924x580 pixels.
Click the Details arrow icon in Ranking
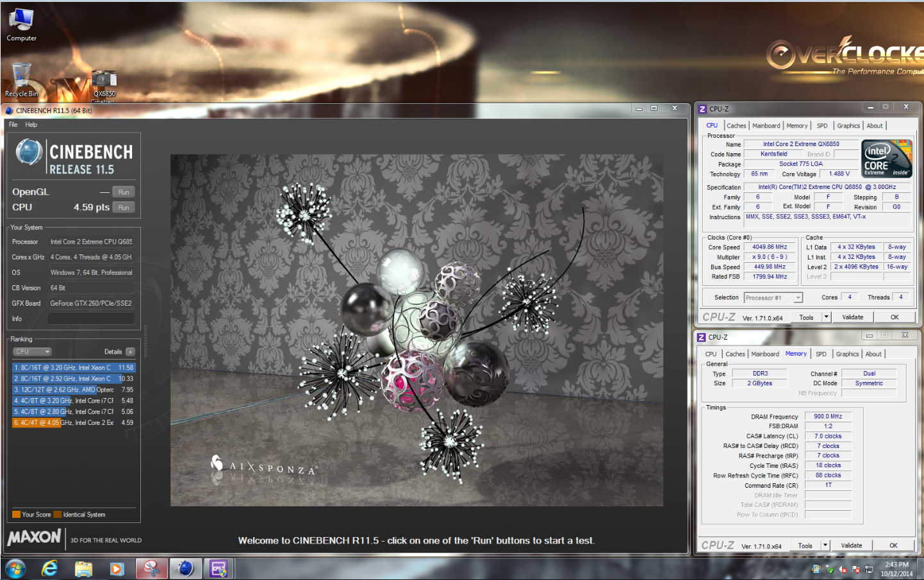pos(130,352)
